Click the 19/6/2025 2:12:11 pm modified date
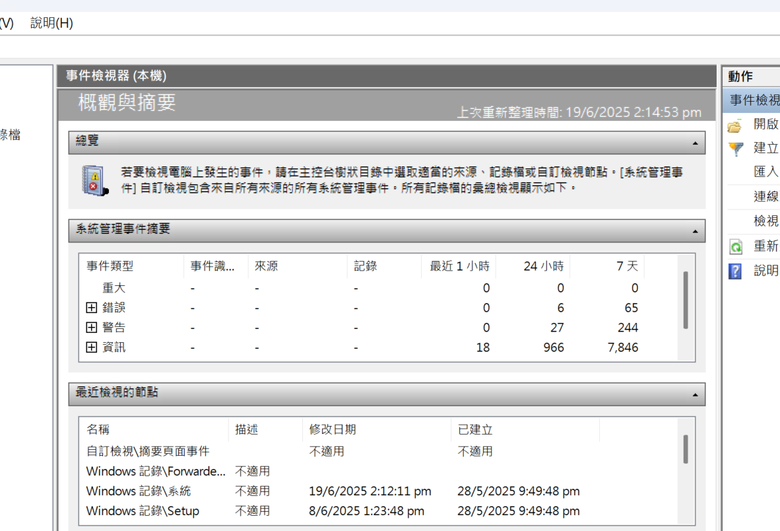This screenshot has height=531, width=780. pos(370,491)
